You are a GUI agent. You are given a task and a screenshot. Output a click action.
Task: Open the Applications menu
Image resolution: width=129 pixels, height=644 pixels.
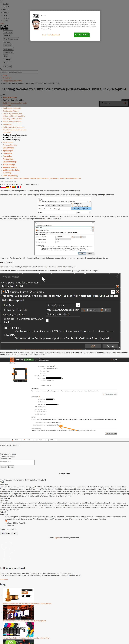click(x=8, y=49)
